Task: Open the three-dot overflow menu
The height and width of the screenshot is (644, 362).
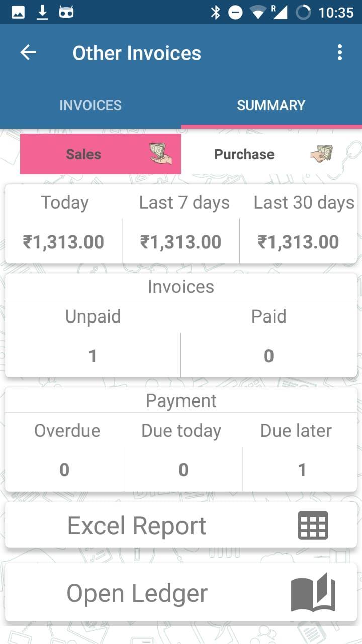Action: 340,53
